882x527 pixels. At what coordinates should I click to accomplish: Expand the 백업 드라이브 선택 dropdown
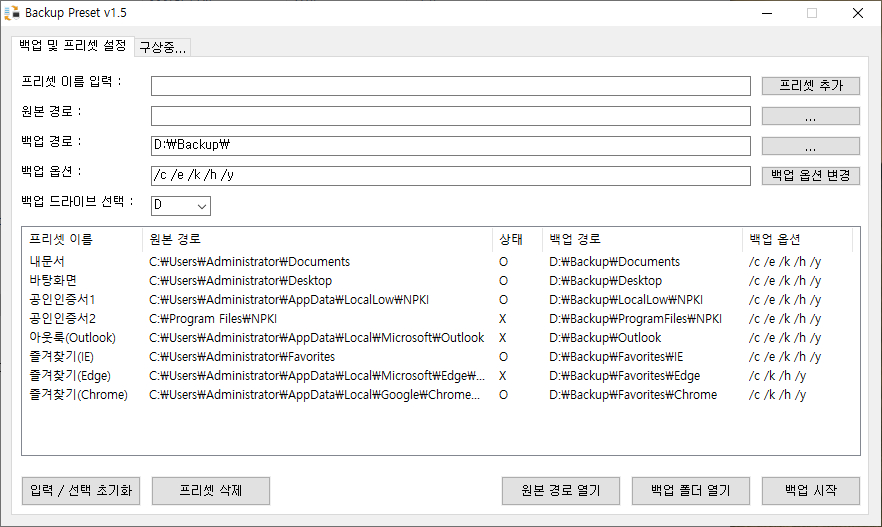181,206
